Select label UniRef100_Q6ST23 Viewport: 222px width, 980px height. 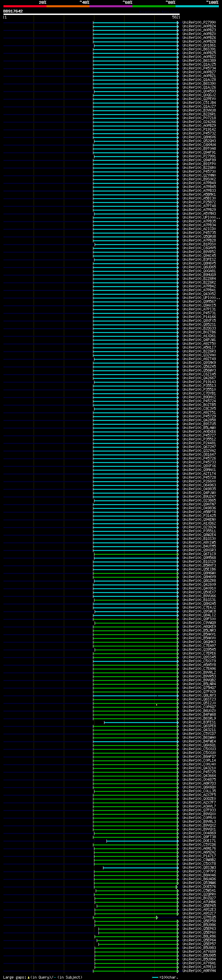[199, 699]
